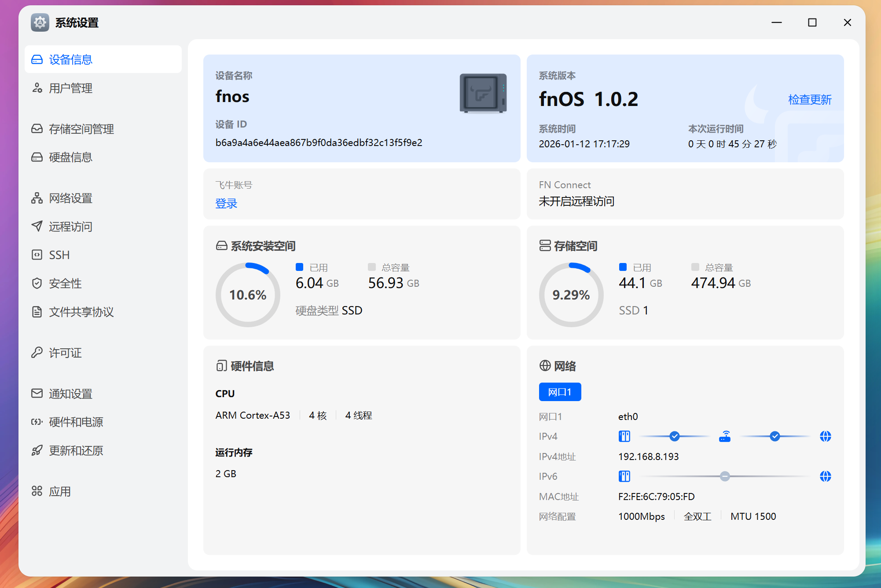881x588 pixels.
Task: Select the SSH sidebar entry
Action: [59, 255]
